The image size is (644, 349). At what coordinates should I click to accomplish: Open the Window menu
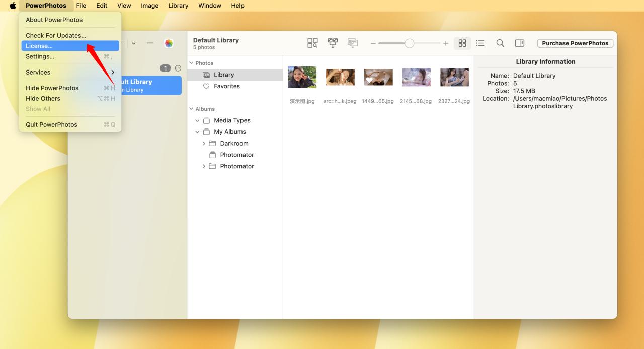pyautogui.click(x=210, y=6)
